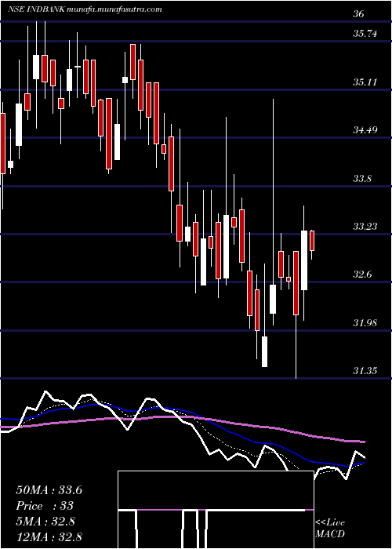392x549 pixels.
Task: Click the tall white candle near 33.23 at right
Action: 304,260
